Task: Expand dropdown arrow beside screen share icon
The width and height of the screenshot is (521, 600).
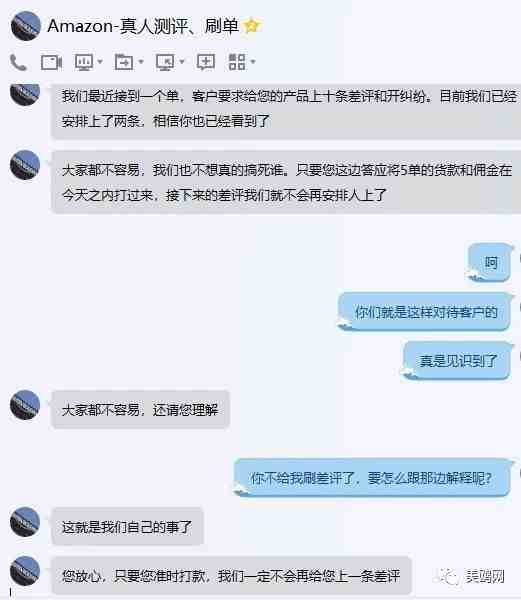Action: coord(100,62)
